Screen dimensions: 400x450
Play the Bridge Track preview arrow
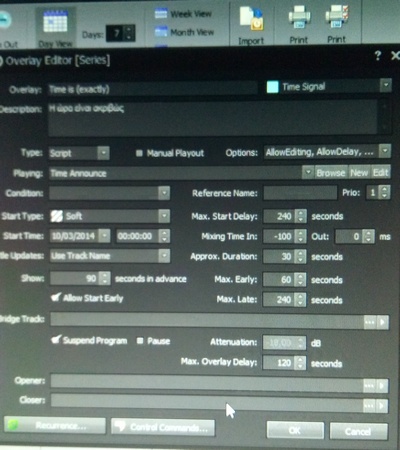[382, 322]
